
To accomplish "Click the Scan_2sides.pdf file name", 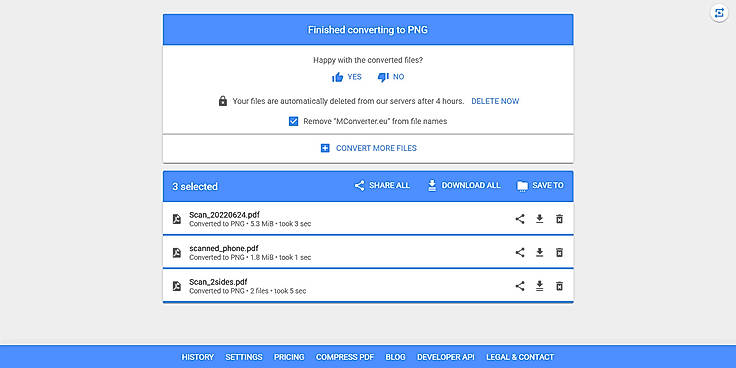I will tap(218, 282).
